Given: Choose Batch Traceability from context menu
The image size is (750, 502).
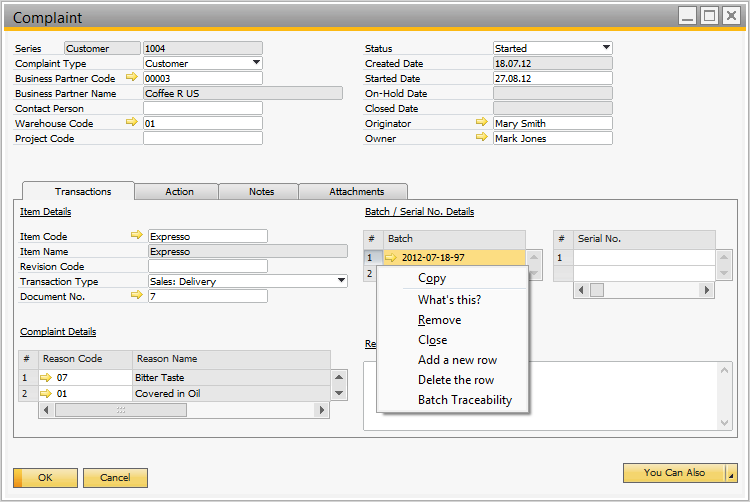Looking at the screenshot, I should coord(464,400).
